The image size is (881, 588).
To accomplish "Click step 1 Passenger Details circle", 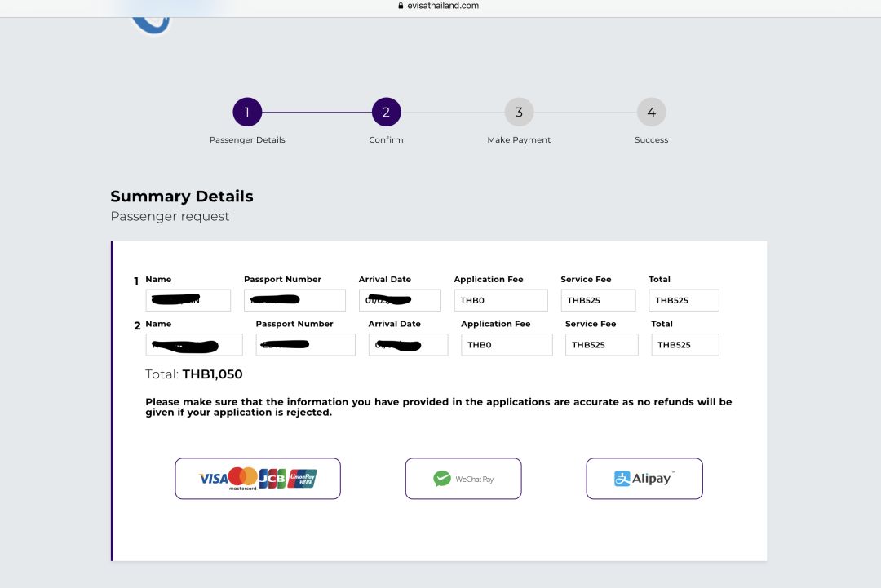I will click(x=247, y=112).
